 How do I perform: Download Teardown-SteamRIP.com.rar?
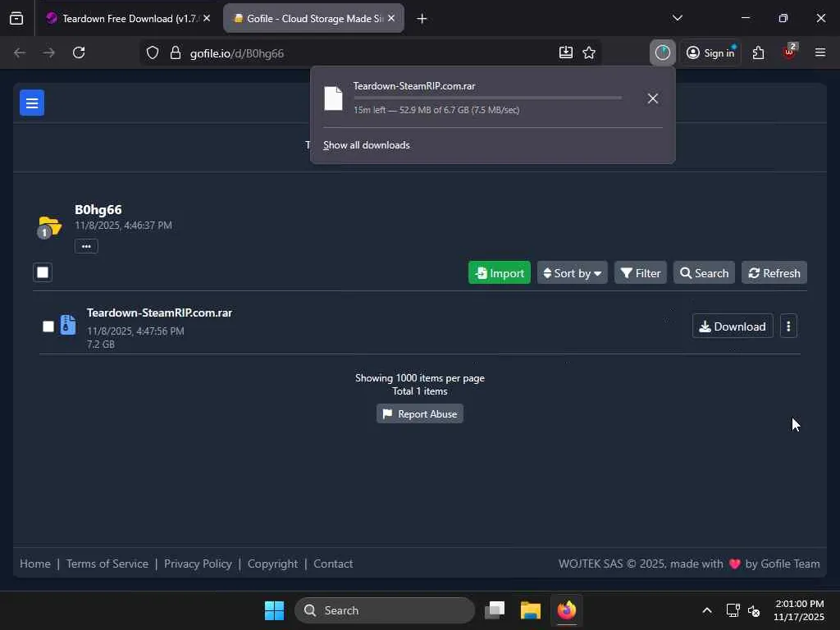point(733,326)
